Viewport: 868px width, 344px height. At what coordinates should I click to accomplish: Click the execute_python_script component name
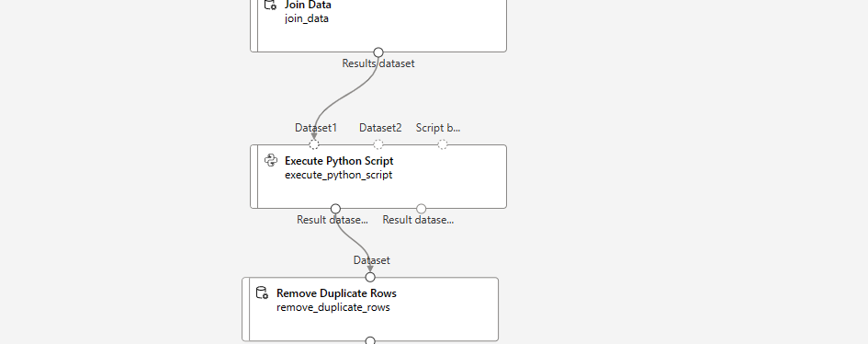[339, 175]
